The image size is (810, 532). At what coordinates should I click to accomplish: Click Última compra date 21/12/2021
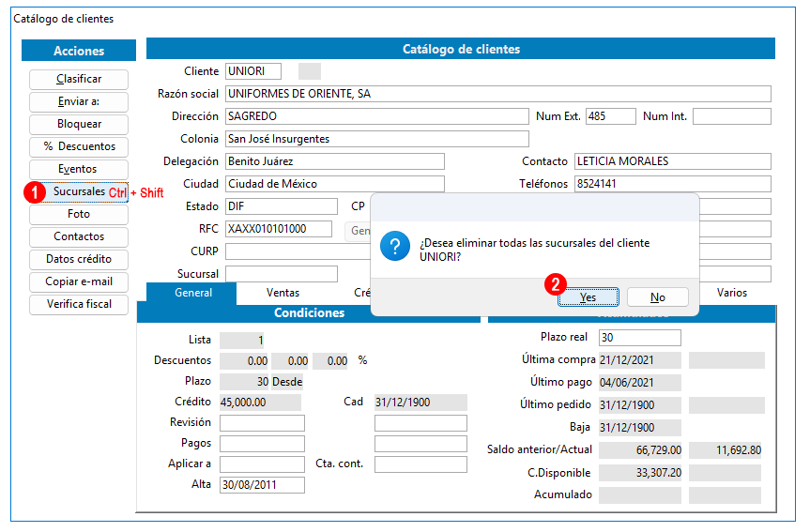640,360
